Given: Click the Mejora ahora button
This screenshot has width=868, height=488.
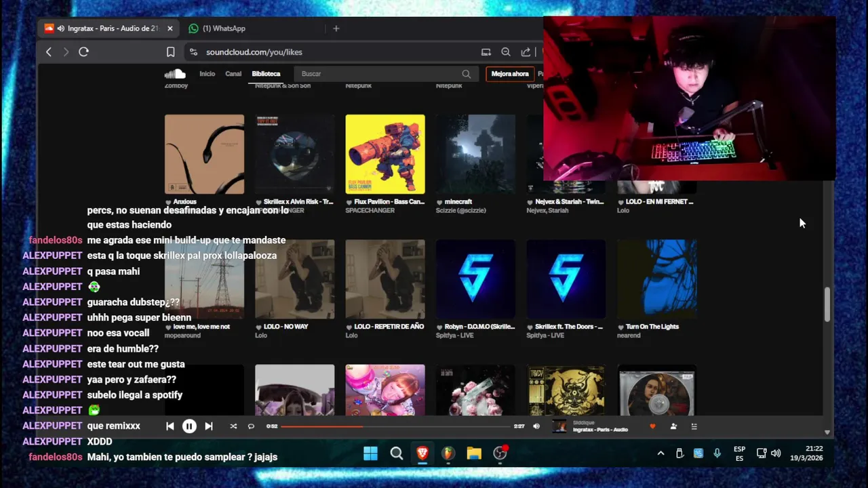Looking at the screenshot, I should tap(510, 74).
